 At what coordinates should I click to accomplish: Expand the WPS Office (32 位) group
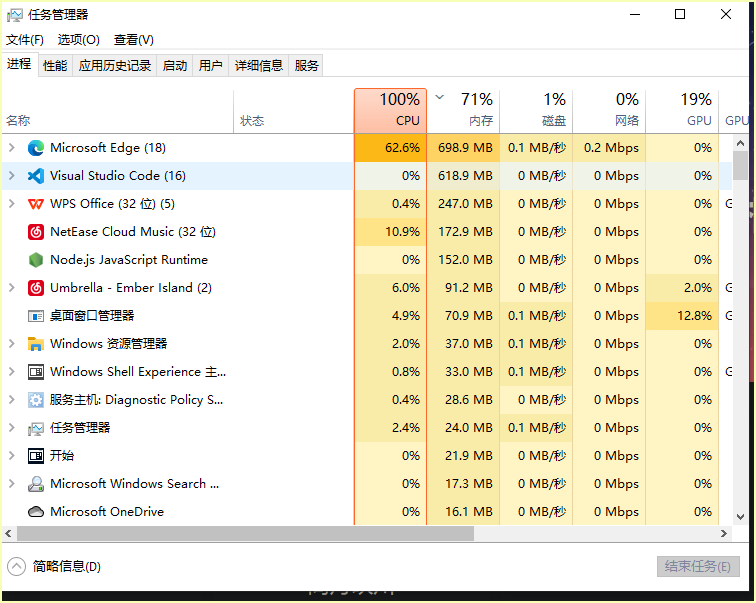pyautogui.click(x=12, y=204)
